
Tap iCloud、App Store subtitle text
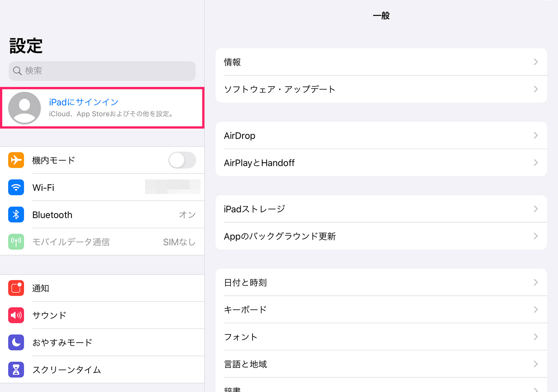pyautogui.click(x=112, y=114)
